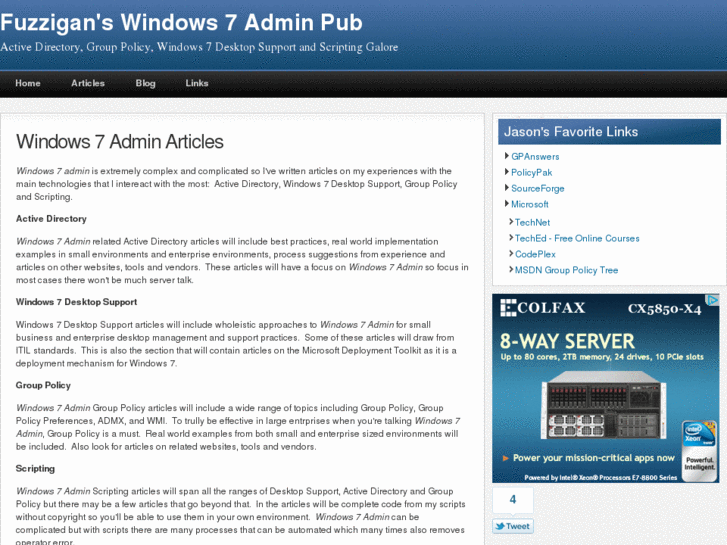
Task: Click the Windows 7 Admin Articles heading
Action: click(x=120, y=142)
